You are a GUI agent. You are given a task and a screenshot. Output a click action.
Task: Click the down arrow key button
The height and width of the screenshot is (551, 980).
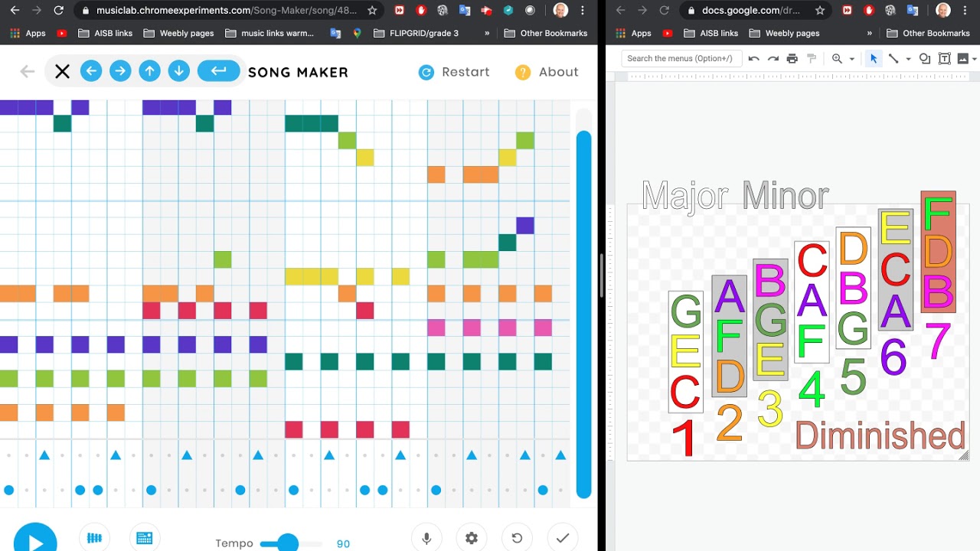pyautogui.click(x=178, y=71)
